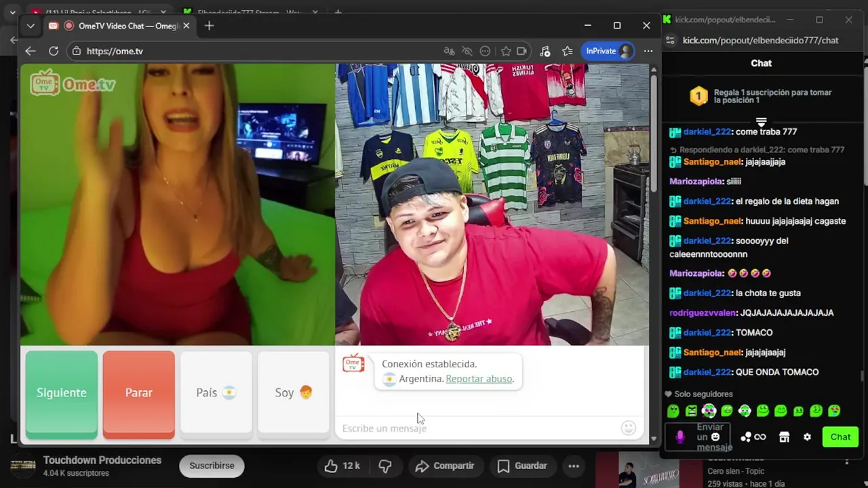The image size is (868, 488).
Task: Click the purple microphone icon in Kick chat
Action: click(680, 437)
